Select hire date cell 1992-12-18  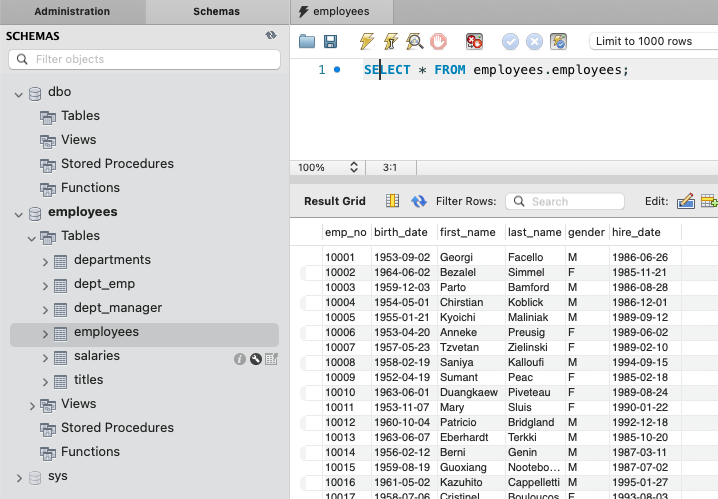[x=646, y=423]
